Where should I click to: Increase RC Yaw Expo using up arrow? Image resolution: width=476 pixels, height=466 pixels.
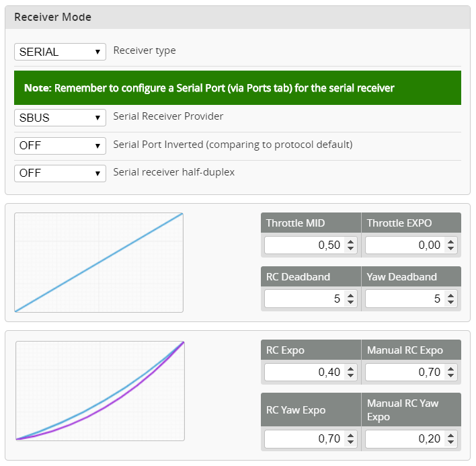350,436
